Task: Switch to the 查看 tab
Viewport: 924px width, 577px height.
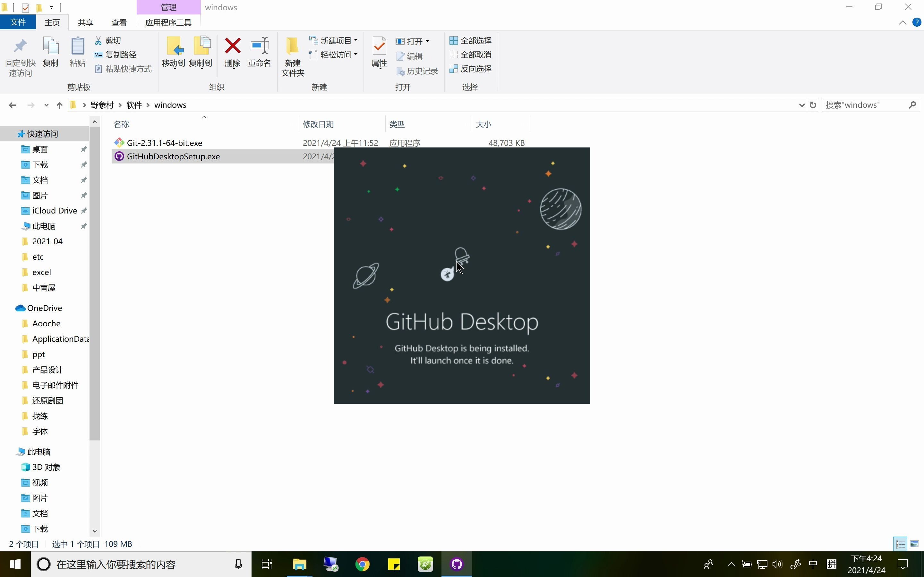Action: (119, 22)
